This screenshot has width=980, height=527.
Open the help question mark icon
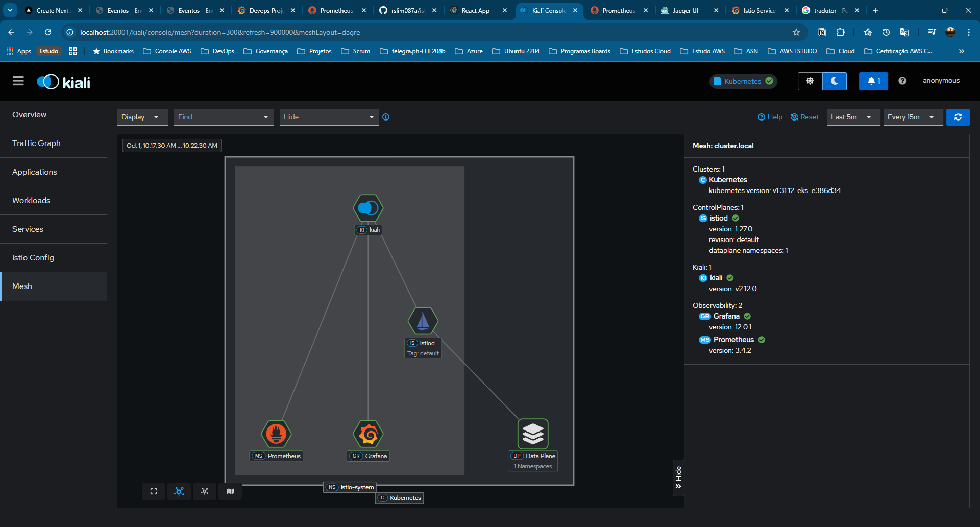tap(902, 81)
